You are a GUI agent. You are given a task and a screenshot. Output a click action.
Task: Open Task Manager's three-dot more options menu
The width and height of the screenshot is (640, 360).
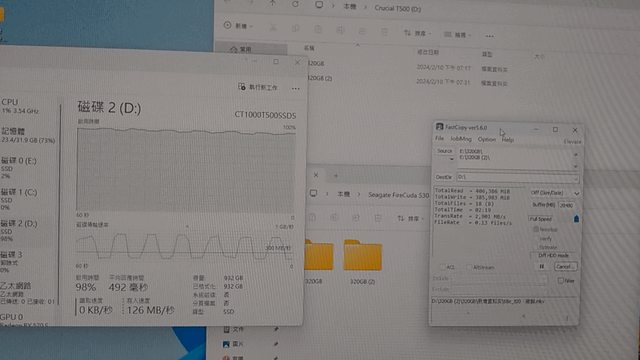tap(296, 88)
